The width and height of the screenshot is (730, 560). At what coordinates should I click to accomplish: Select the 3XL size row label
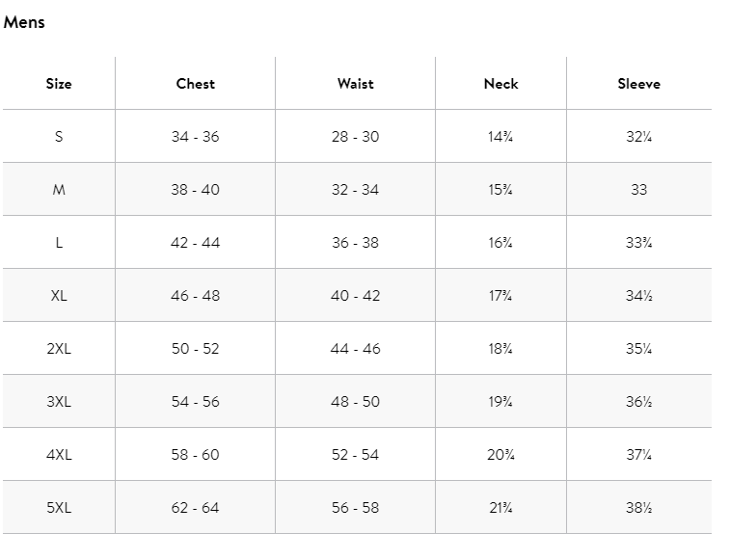59,402
